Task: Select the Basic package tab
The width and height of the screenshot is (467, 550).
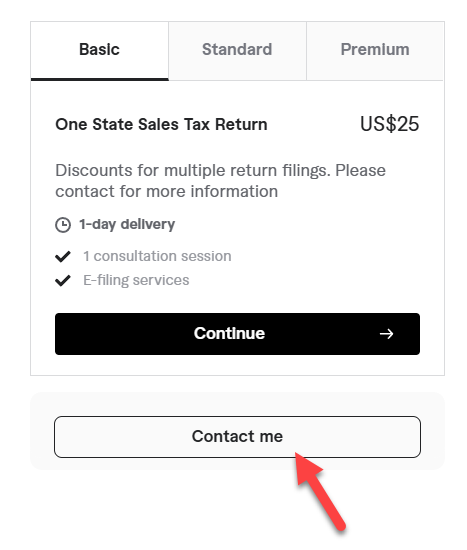Action: 100,51
